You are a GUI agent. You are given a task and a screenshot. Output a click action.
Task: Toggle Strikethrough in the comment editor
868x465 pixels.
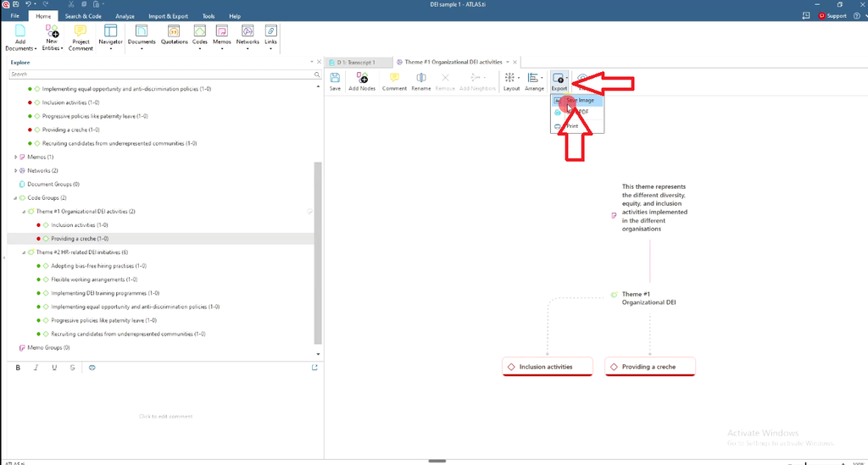point(72,368)
